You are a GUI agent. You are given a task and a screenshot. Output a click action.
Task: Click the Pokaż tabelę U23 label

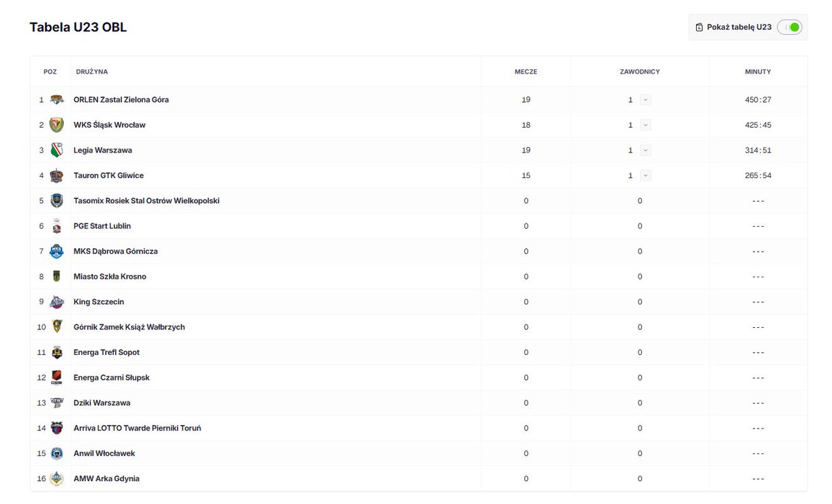click(x=739, y=27)
